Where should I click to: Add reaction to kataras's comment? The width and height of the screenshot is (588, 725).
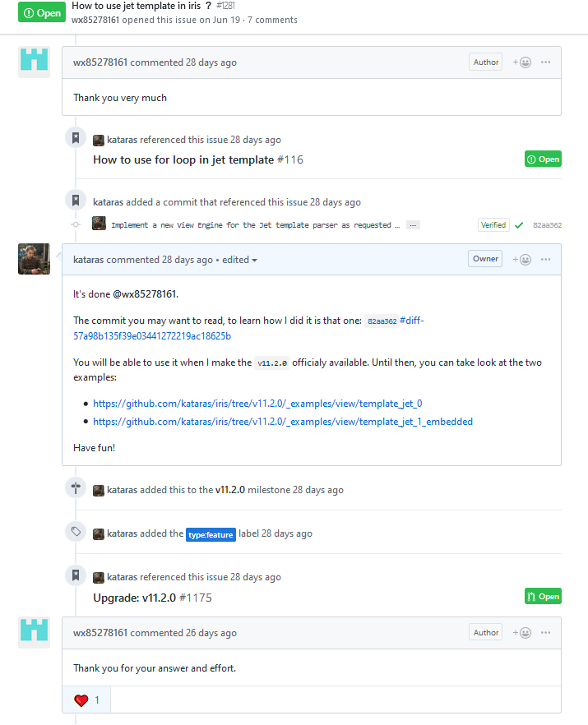tap(522, 259)
